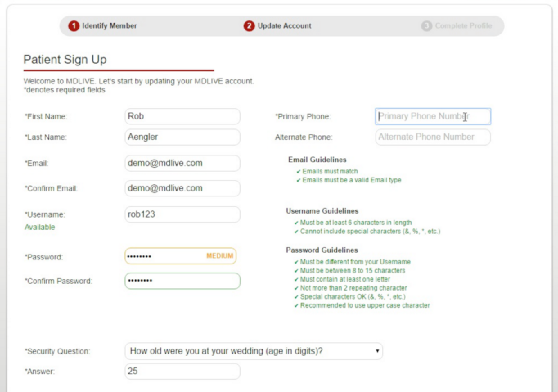Click the Email Guidelines heading
558x392 pixels.
[x=317, y=160]
